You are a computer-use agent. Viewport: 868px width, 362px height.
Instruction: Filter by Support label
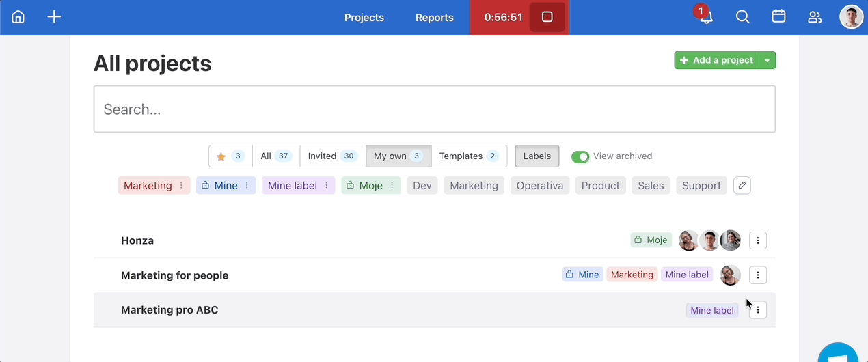[x=702, y=186]
